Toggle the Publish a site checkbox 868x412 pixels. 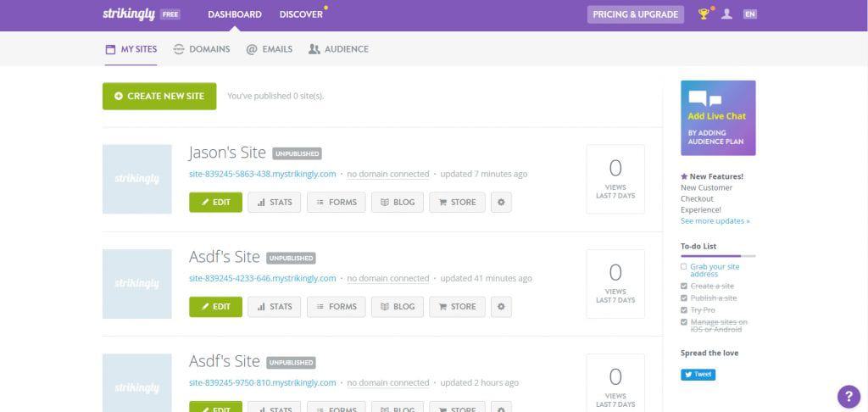click(x=684, y=298)
